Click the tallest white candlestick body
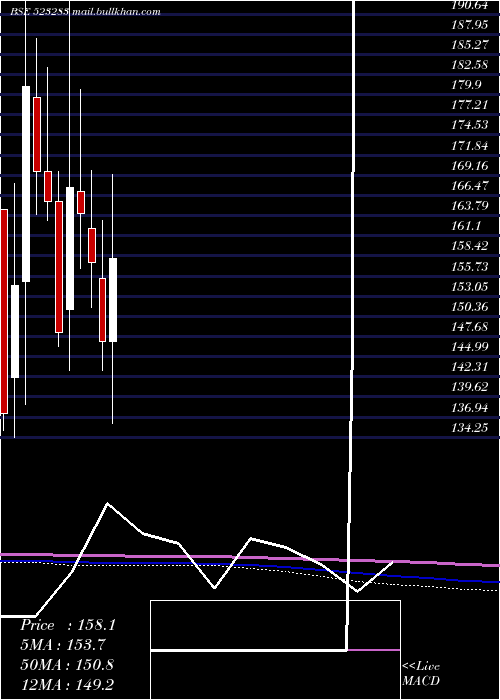 pyautogui.click(x=26, y=184)
